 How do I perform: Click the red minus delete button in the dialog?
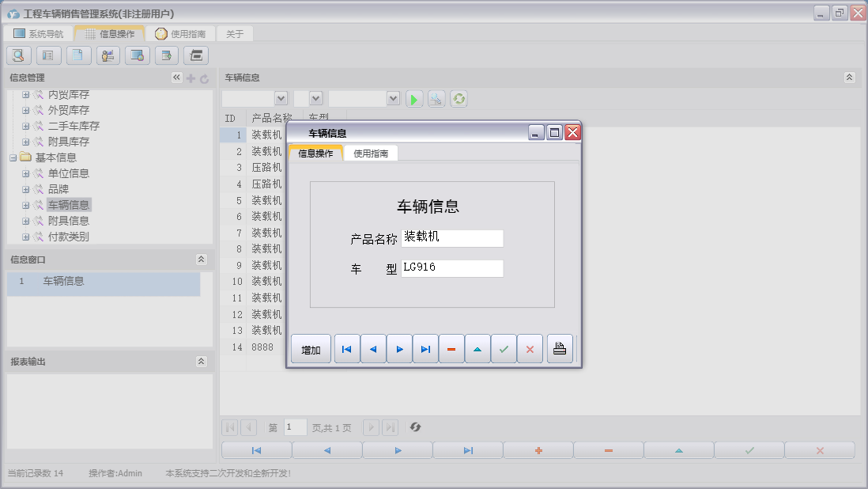point(451,349)
